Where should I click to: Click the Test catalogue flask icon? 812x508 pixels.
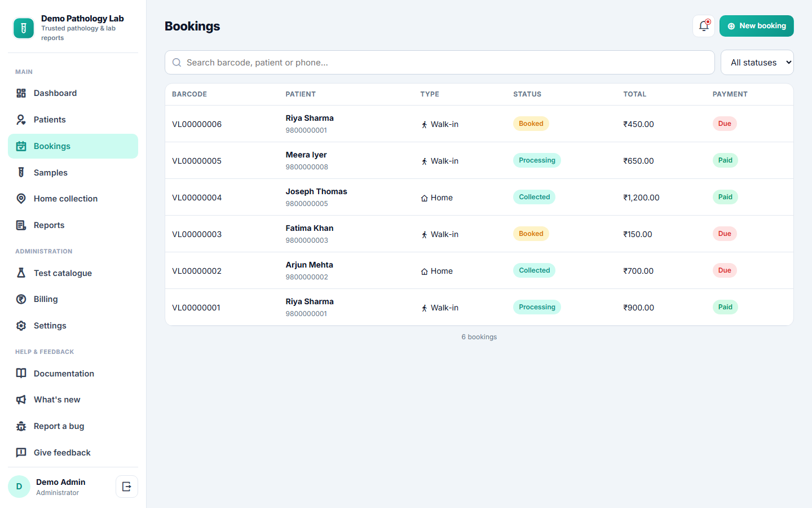[21, 273]
